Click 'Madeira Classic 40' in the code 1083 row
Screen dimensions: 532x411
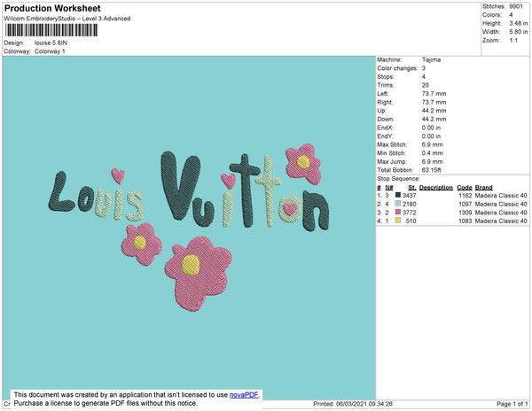tap(501, 221)
